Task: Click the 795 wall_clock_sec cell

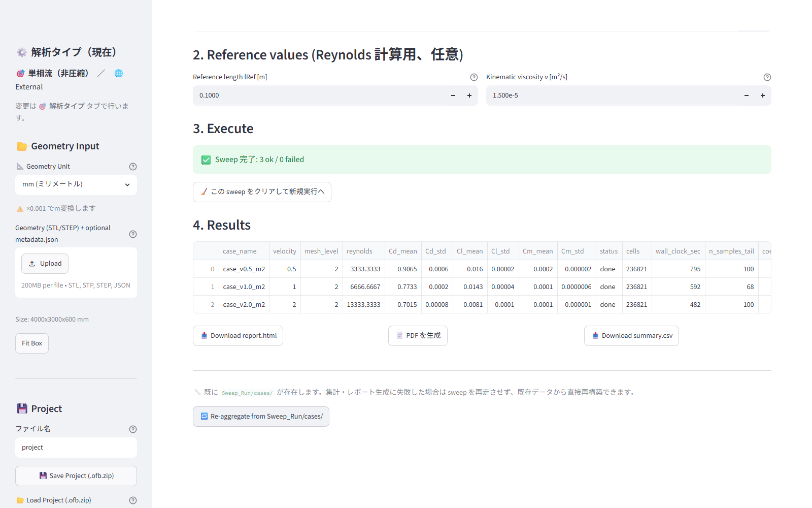Action: click(x=678, y=269)
